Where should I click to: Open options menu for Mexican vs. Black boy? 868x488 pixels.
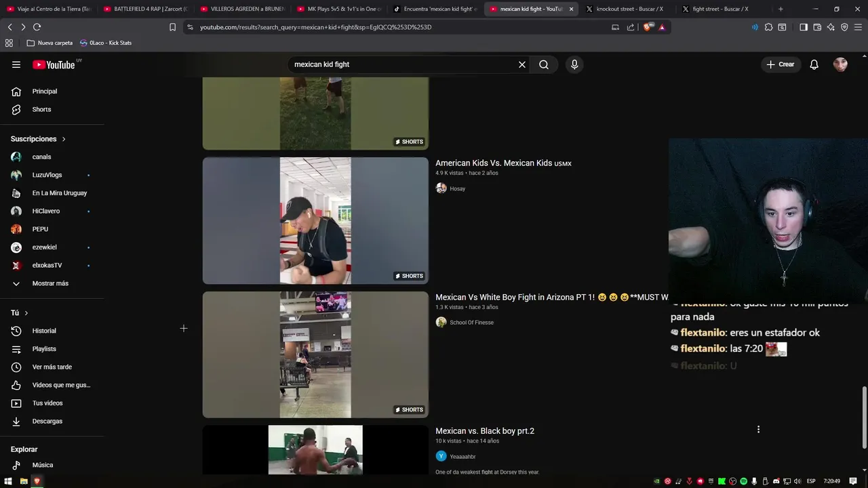coord(758,430)
